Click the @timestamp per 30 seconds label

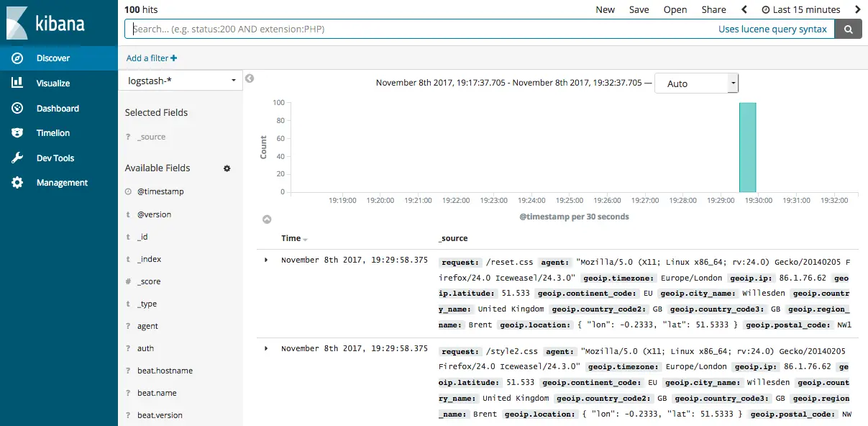574,217
